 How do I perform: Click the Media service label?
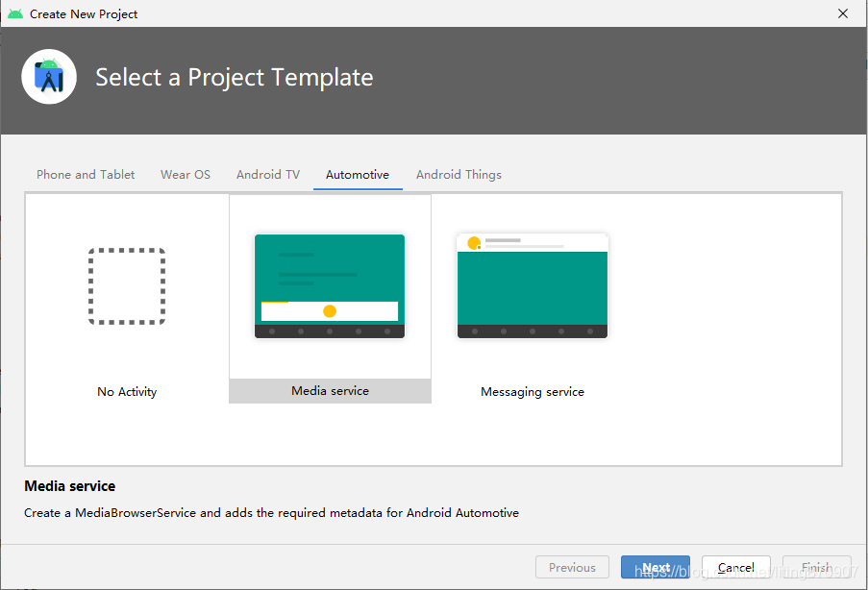pos(330,391)
